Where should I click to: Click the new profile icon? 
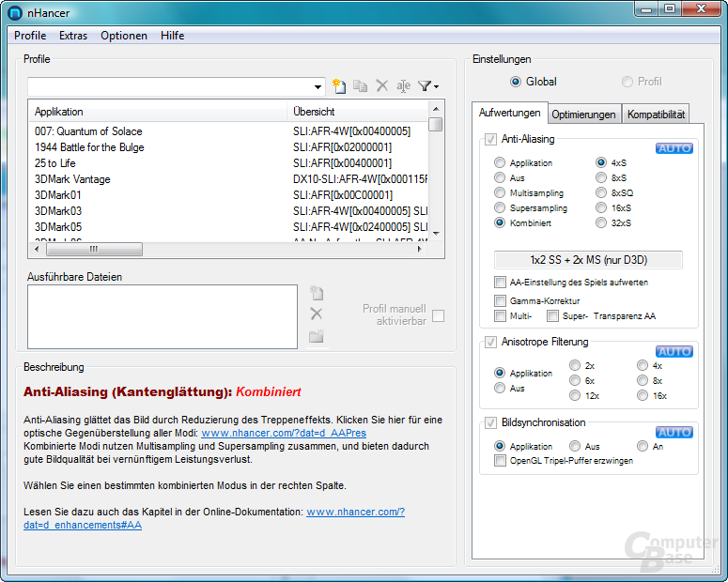tap(339, 85)
